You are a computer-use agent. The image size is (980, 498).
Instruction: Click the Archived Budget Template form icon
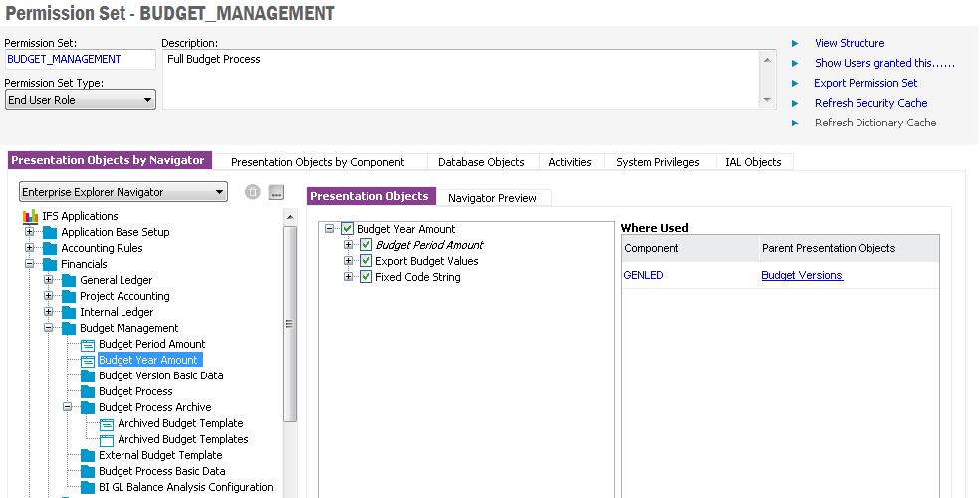107,424
